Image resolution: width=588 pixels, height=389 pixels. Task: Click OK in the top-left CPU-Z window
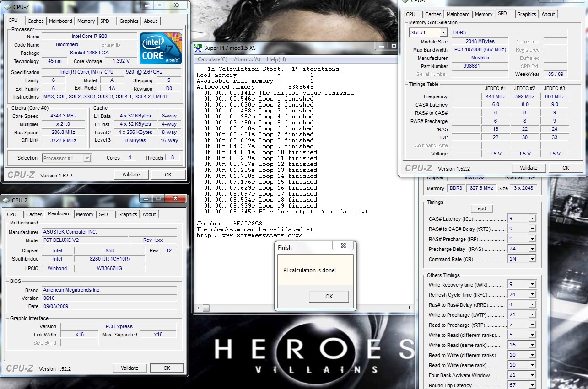pyautogui.click(x=168, y=175)
